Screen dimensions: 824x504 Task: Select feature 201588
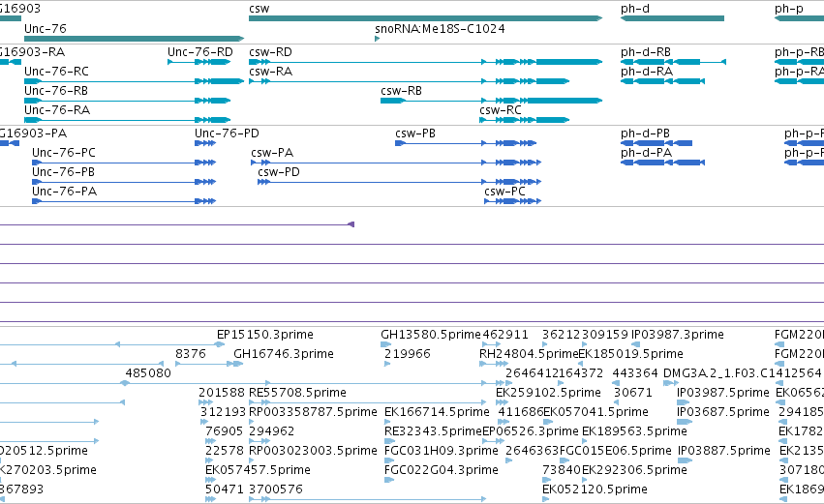click(221, 393)
